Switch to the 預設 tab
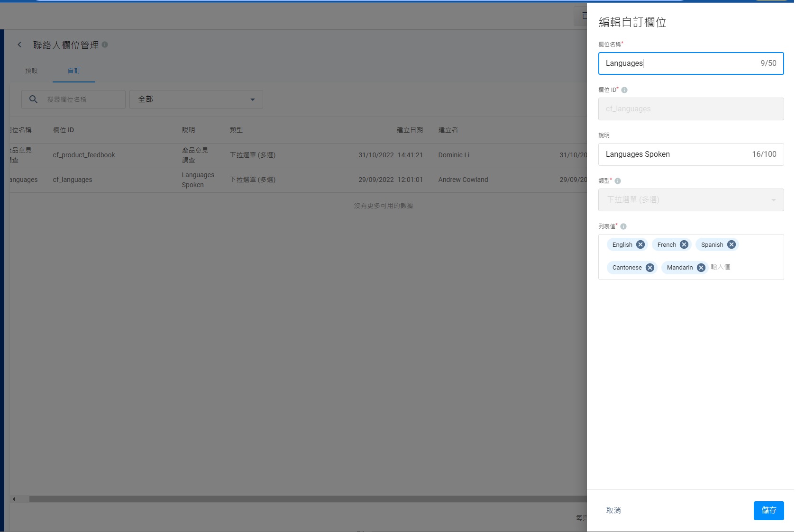The height and width of the screenshot is (532, 796). tap(31, 71)
